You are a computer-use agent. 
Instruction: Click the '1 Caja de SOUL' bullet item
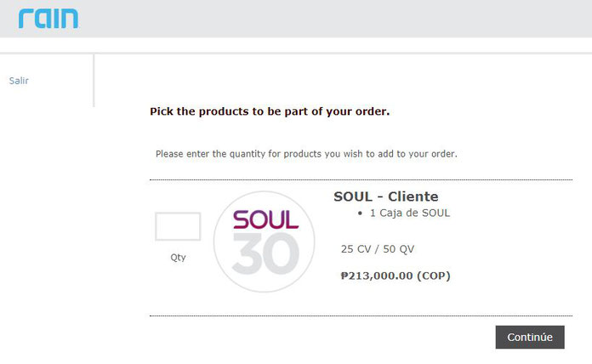(409, 213)
